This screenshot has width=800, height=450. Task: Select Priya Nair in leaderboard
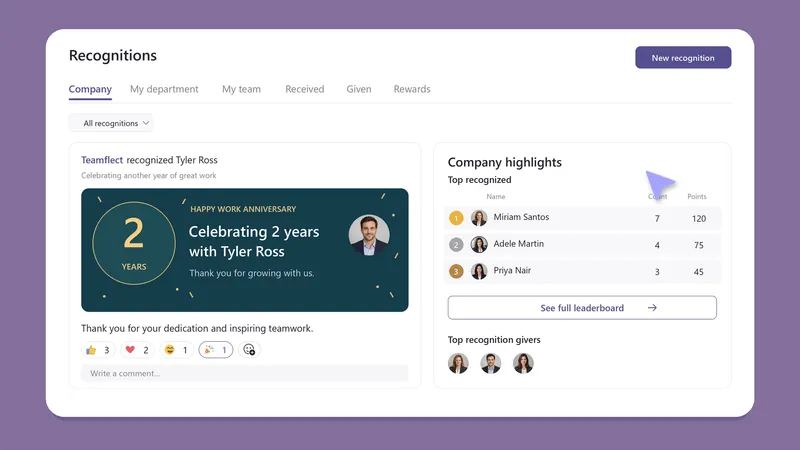click(582, 271)
